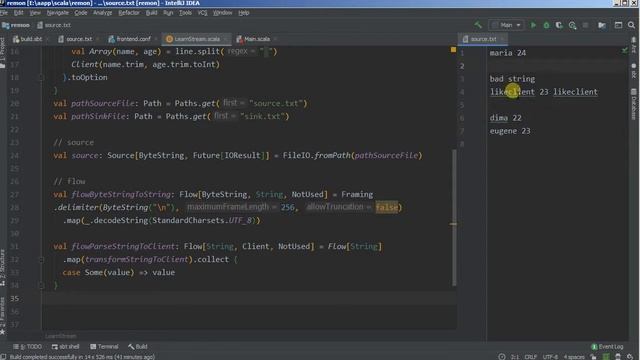Open the Terminal tool window

point(104,347)
